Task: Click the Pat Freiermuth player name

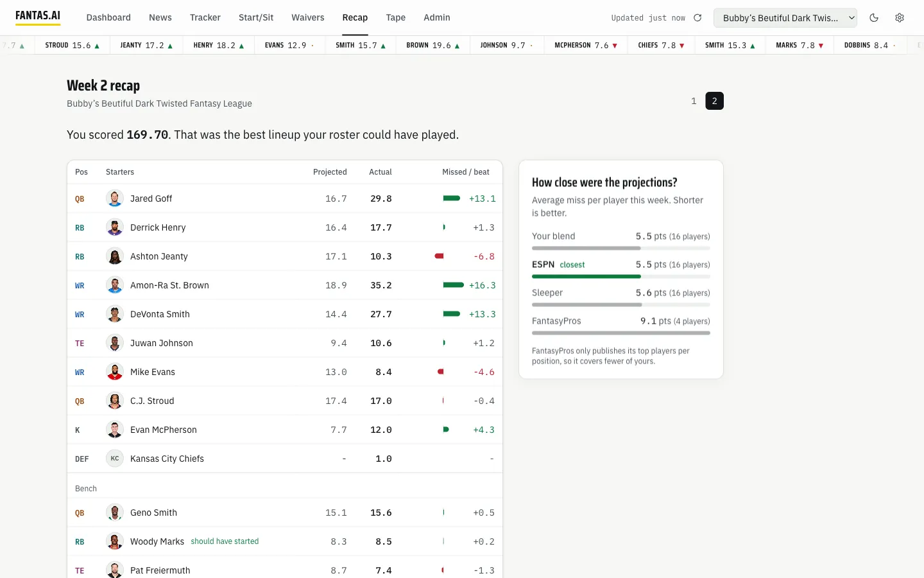Action: 160,570
